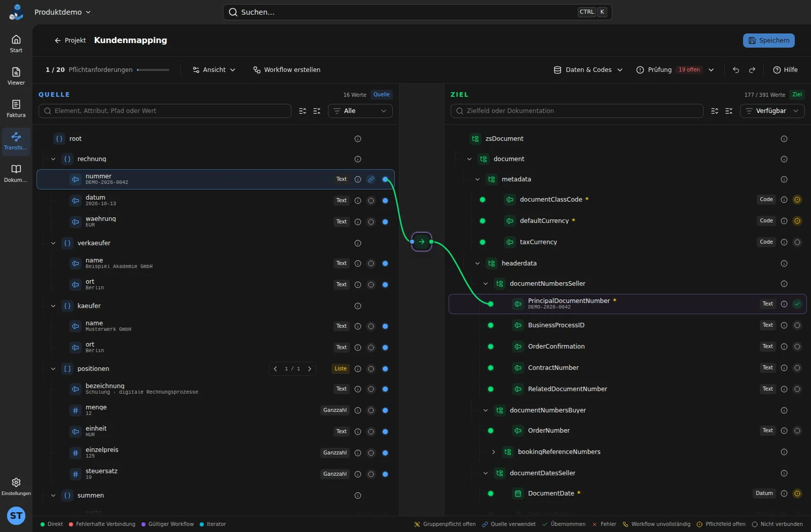Click Pflichtfeld offen icon on DocumentDate

[x=797, y=493]
